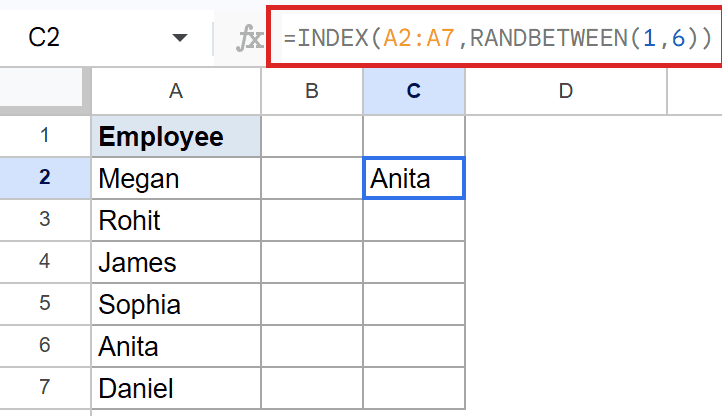Select empty cell B6 beside Anita
Screen dimensions: 722x416
[312, 346]
